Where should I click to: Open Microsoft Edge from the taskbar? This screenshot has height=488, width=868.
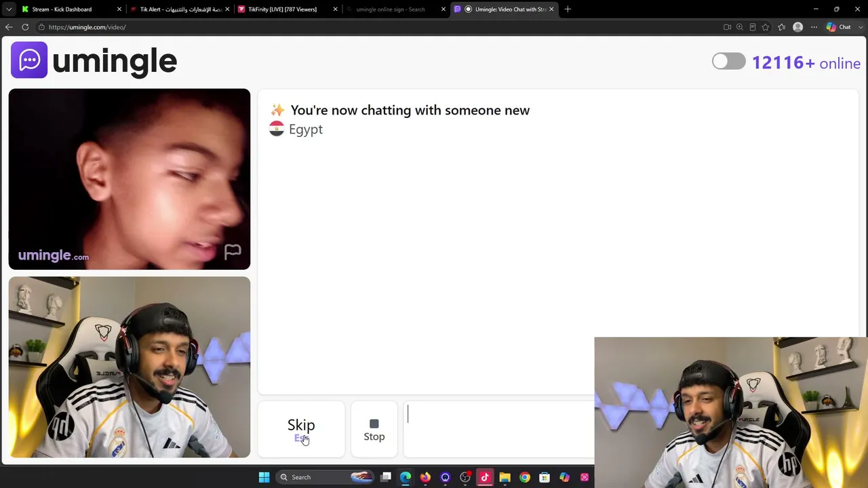(406, 477)
